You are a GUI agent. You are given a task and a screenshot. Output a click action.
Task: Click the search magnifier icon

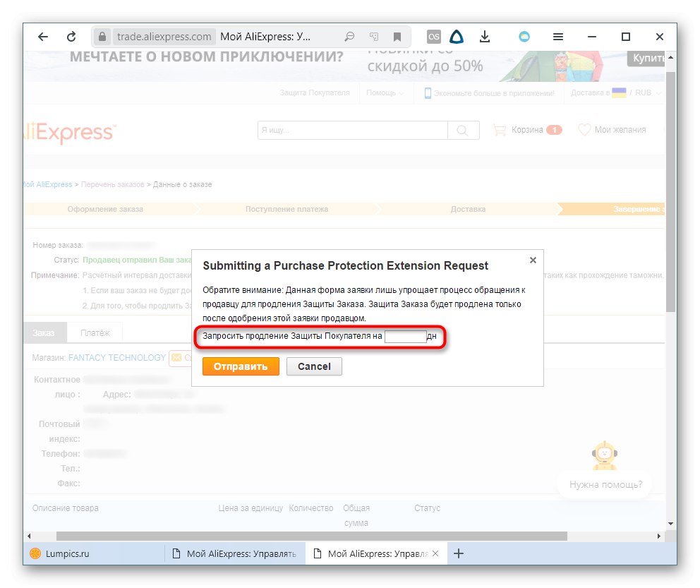[465, 130]
